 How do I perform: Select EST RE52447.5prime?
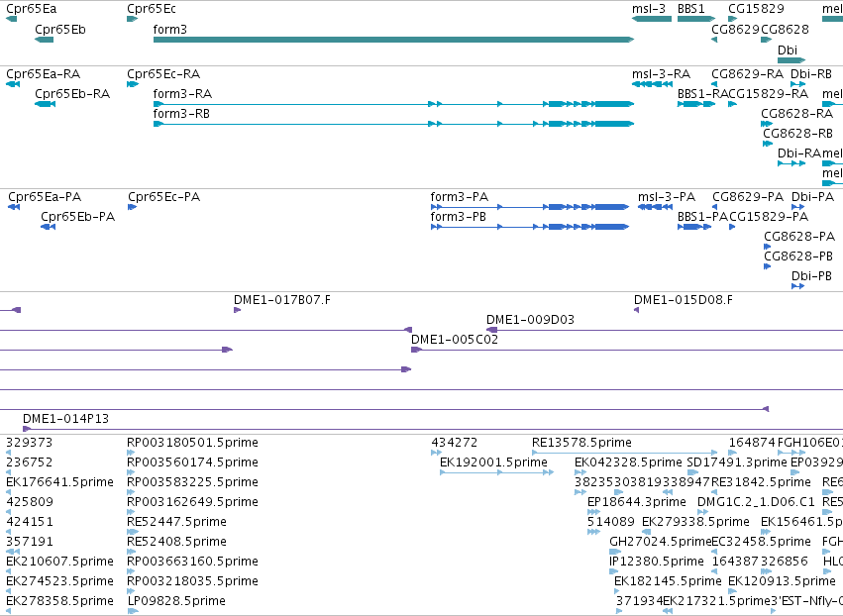pos(176,522)
